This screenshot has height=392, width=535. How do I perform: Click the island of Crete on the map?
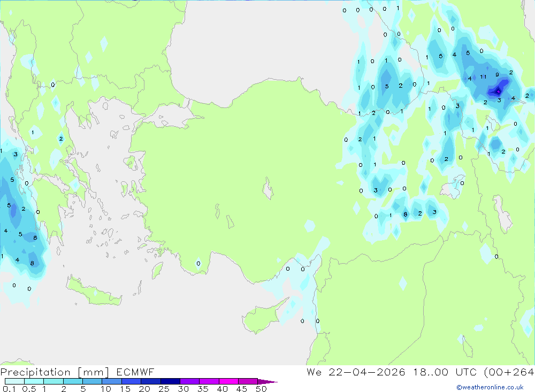tap(94, 293)
